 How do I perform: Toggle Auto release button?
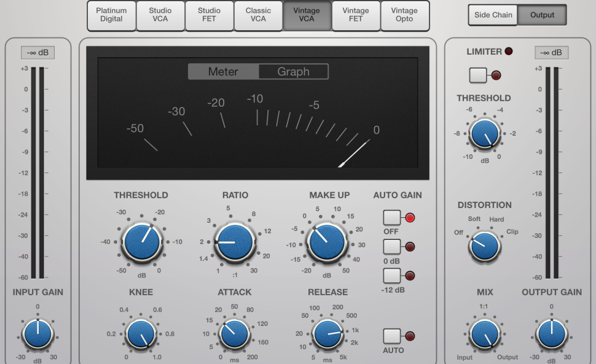click(x=392, y=336)
